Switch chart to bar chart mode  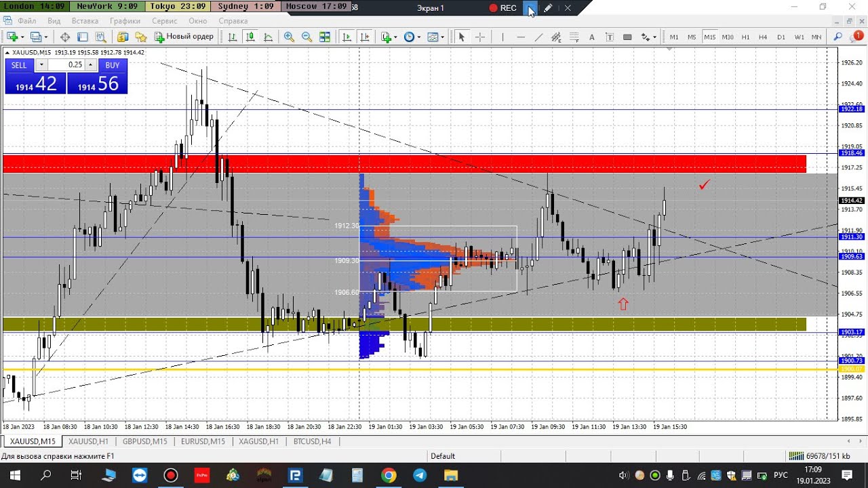tap(233, 37)
